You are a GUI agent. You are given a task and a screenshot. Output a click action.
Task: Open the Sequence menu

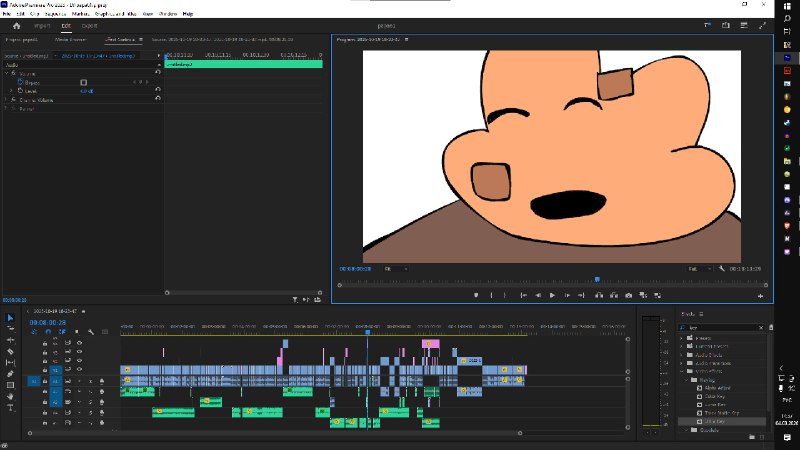(x=55, y=14)
